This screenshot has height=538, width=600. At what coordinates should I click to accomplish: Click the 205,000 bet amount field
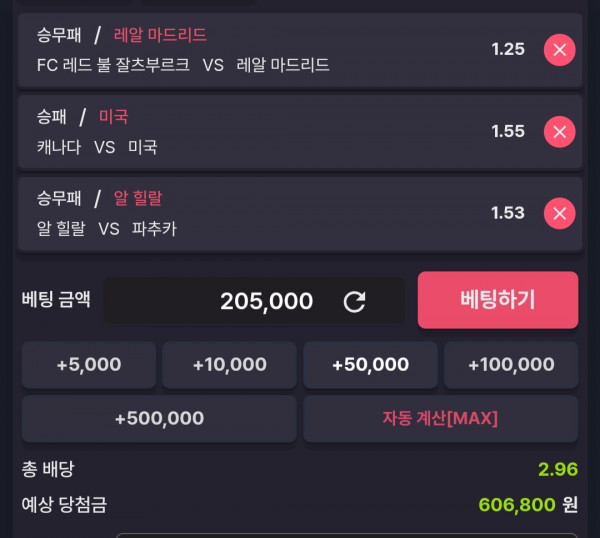(x=254, y=301)
